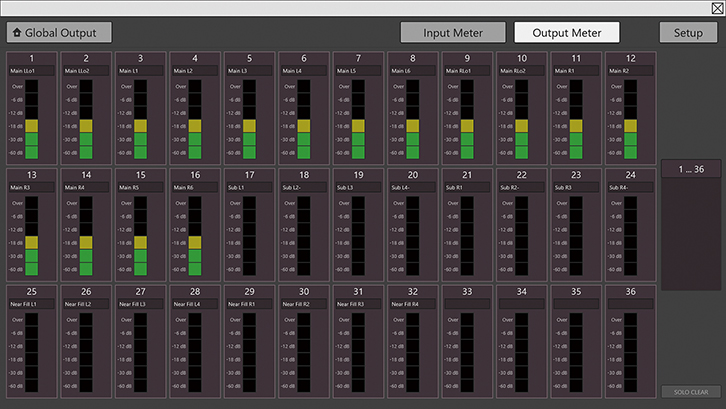Click Near Fill R1 label on channel 29
The width and height of the screenshot is (726, 409).
coord(248,303)
